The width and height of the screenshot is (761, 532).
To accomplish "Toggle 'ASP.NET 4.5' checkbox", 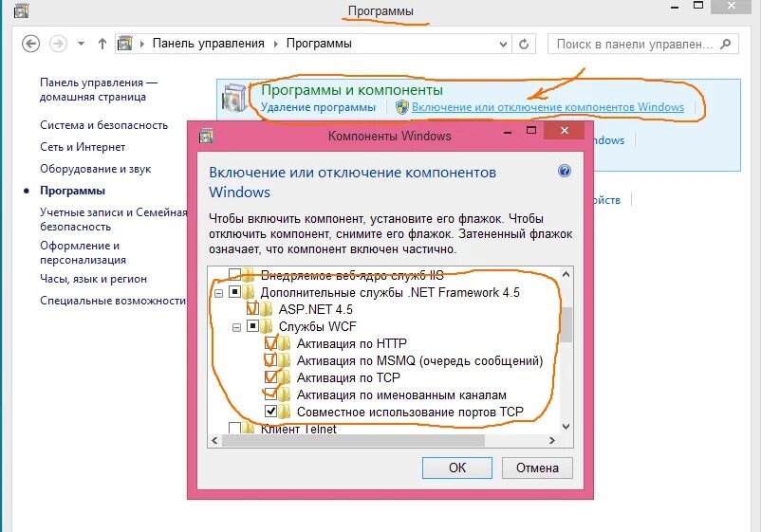I will [252, 309].
